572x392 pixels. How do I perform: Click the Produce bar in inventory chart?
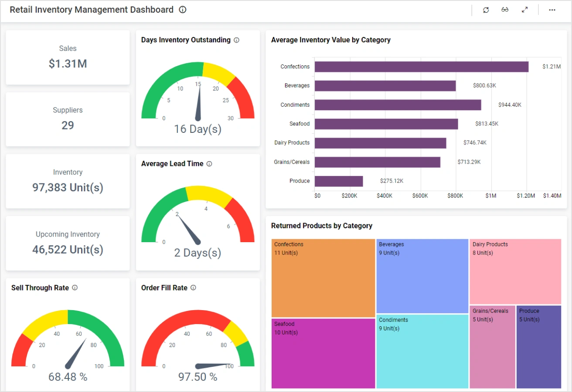pos(339,181)
